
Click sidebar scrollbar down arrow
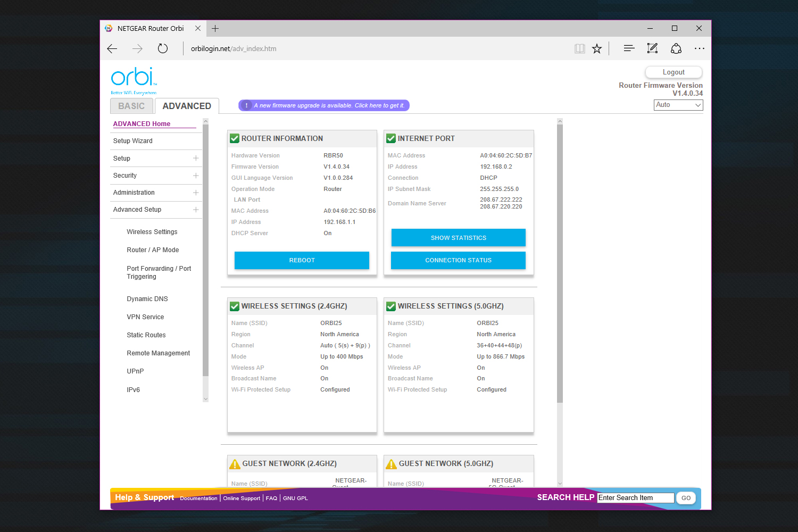206,399
